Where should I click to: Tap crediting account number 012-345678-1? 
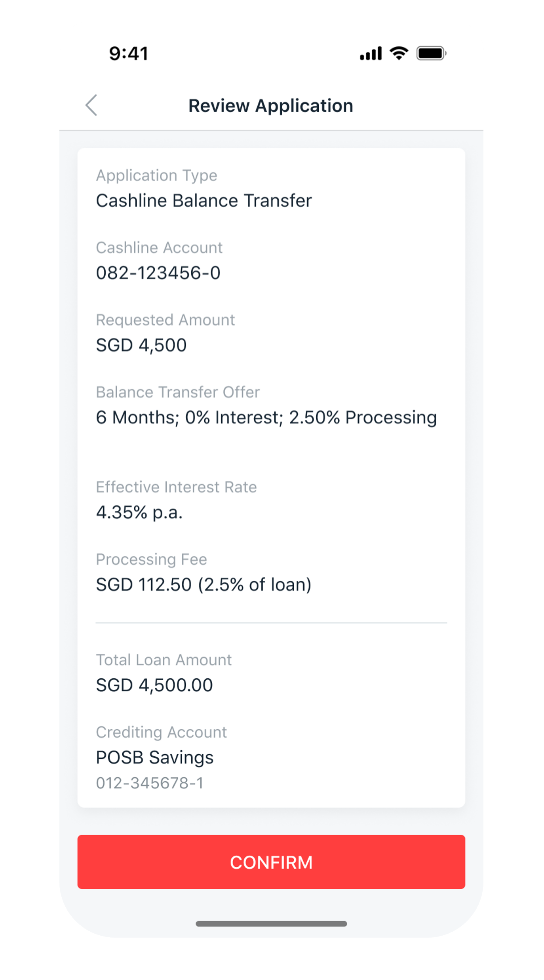(x=150, y=783)
